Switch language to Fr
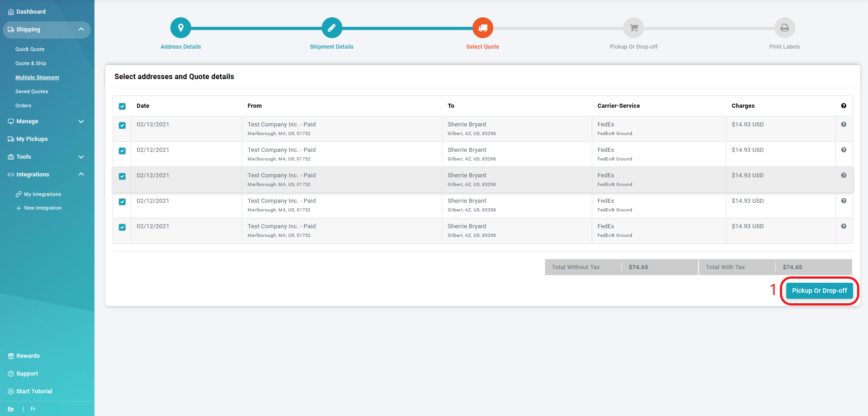Screen dimensions: 868x416 coord(33,409)
